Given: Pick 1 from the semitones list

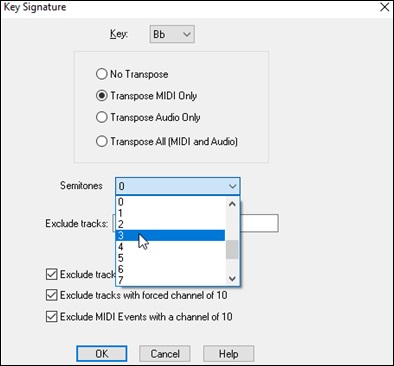Looking at the screenshot, I should [x=170, y=213].
